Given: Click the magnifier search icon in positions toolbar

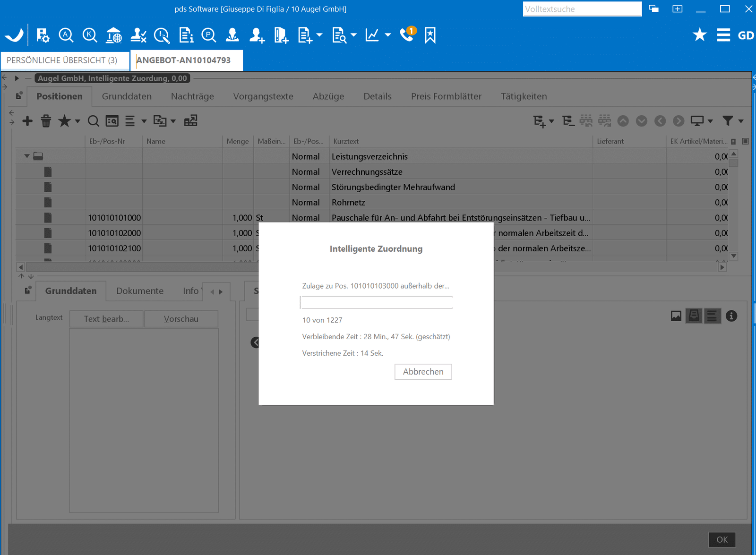Looking at the screenshot, I should click(x=93, y=121).
